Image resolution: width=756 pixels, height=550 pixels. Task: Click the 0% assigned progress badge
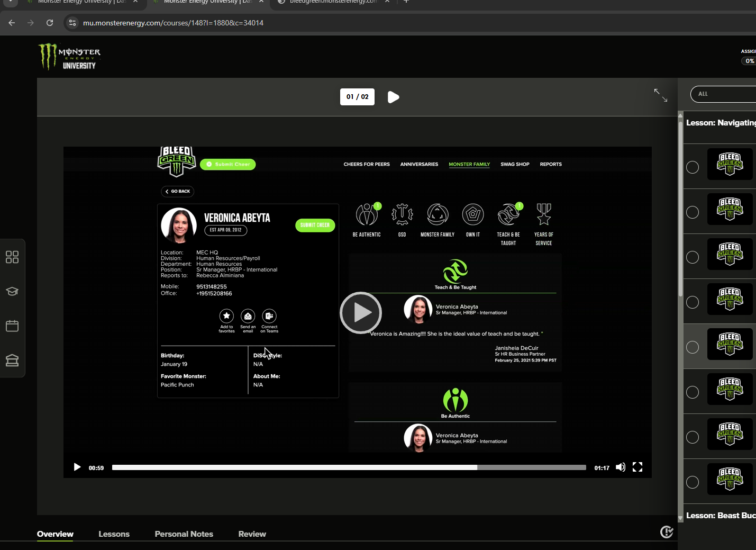[x=749, y=61]
